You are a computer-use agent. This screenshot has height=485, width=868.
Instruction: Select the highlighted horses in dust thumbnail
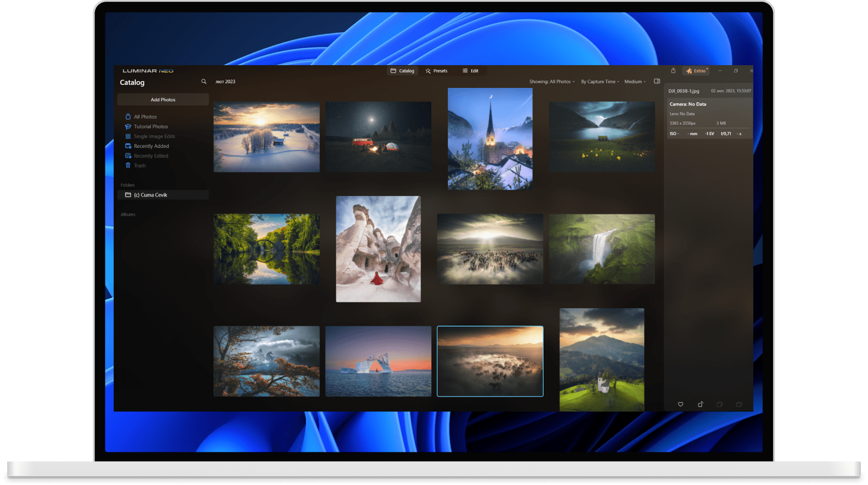(x=490, y=361)
